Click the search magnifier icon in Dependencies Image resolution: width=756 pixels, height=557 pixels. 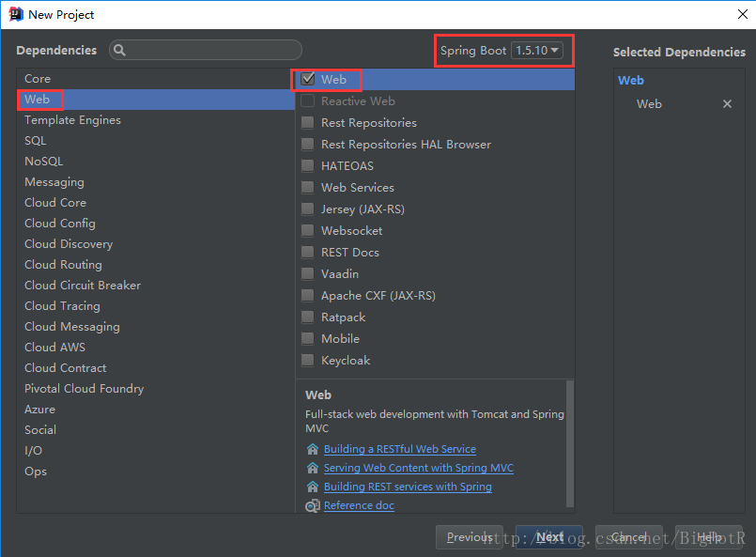coord(119,50)
